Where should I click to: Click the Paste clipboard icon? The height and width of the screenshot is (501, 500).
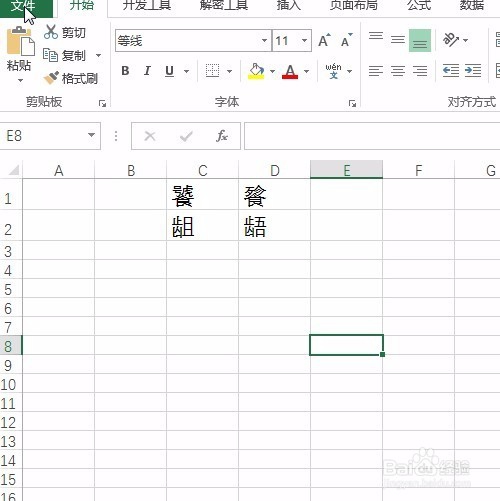tap(20, 42)
